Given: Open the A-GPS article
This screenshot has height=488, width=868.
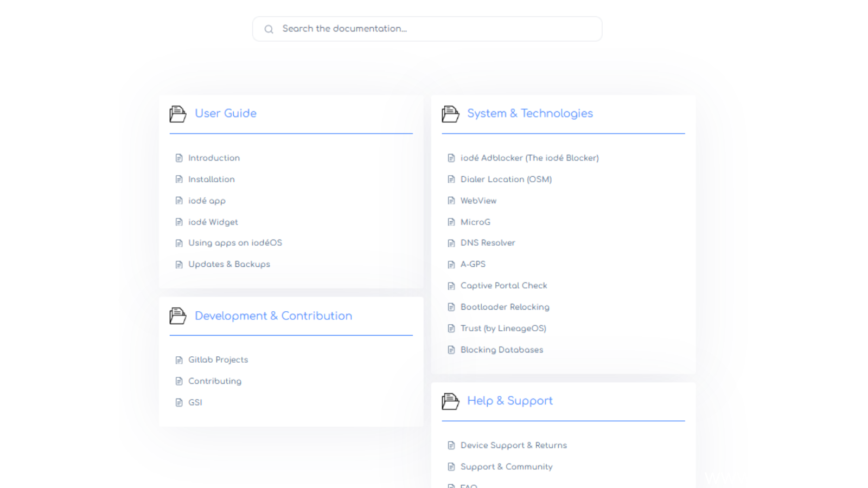Looking at the screenshot, I should (473, 264).
